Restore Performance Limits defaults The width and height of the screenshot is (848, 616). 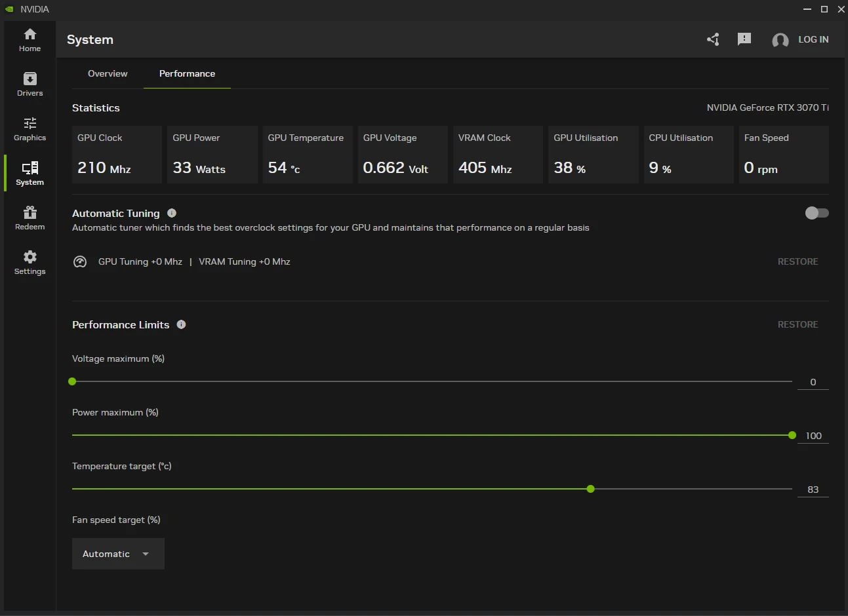tap(798, 324)
